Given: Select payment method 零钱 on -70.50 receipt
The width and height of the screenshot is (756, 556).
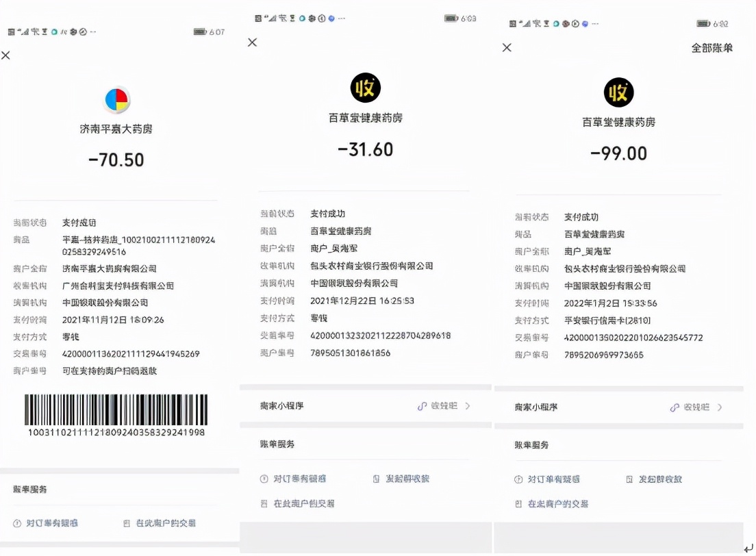Looking at the screenshot, I should (x=71, y=337).
